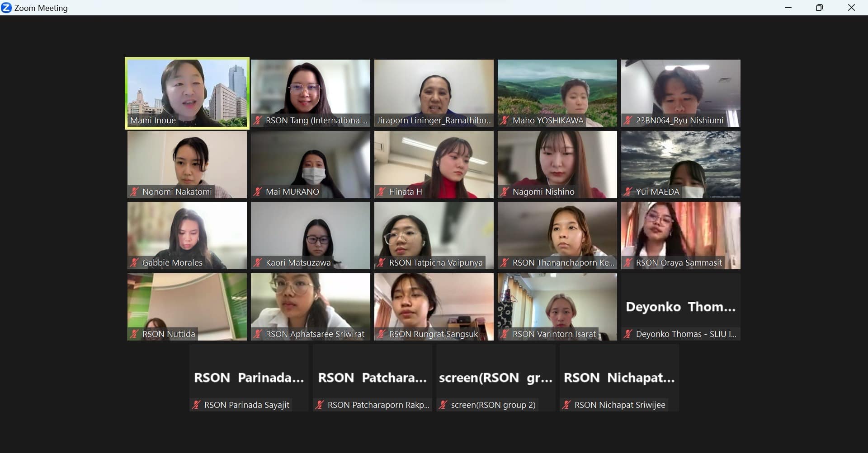Click the screen(RSON group 2) name label

(493, 405)
